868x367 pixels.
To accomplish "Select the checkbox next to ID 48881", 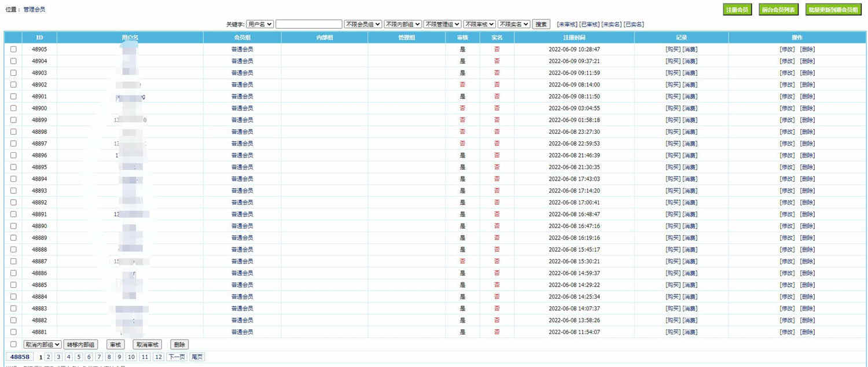I will [13, 332].
